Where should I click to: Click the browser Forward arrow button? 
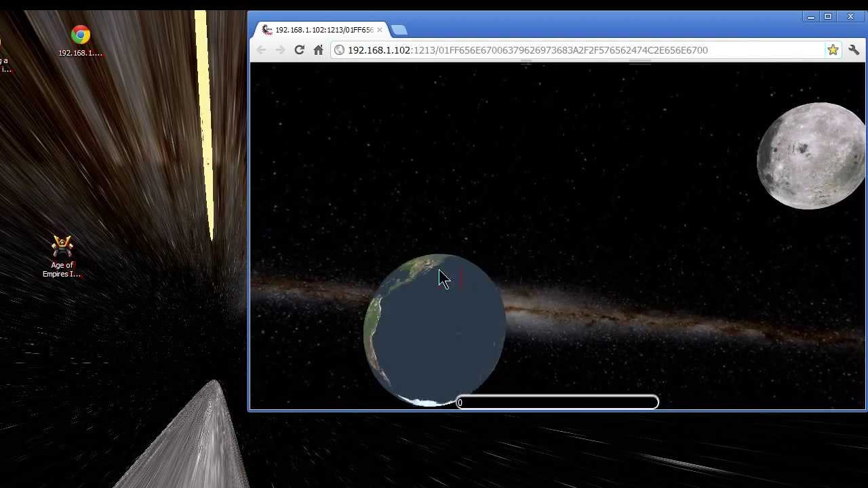pos(280,49)
